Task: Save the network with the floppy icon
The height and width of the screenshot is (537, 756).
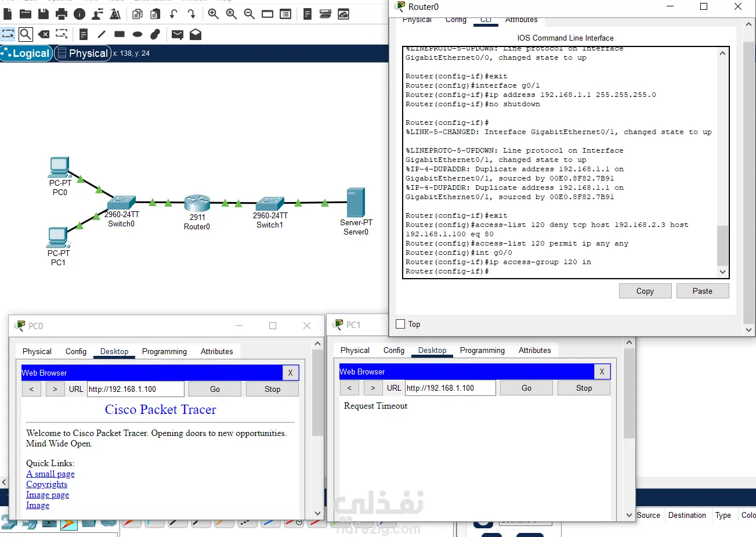Action: pyautogui.click(x=44, y=14)
